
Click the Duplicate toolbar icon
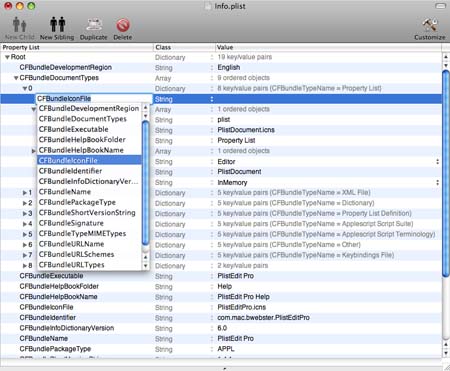pyautogui.click(x=94, y=25)
